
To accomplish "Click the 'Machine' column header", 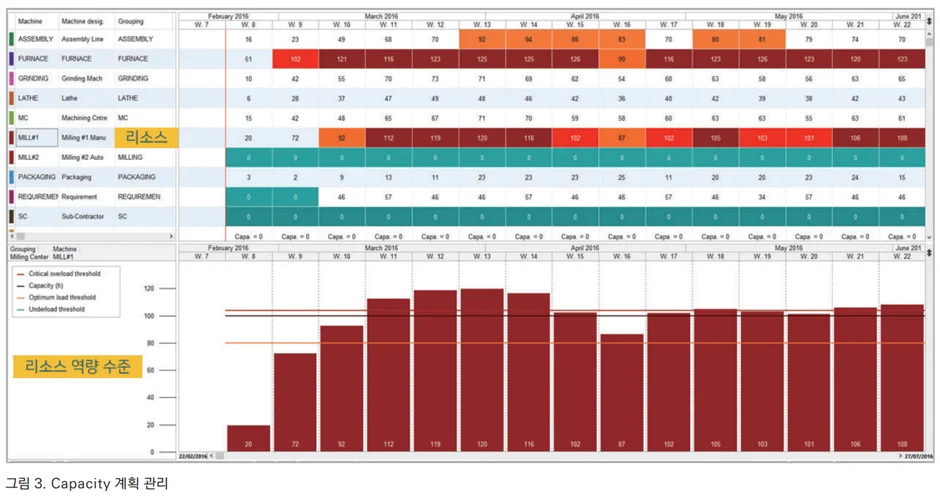I will coord(30,21).
